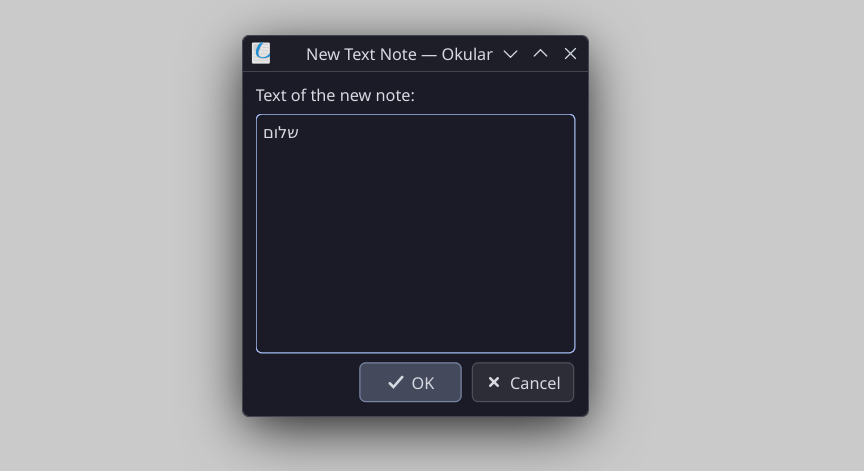The width and height of the screenshot is (864, 471).
Task: Click the "Cancel" text on the button
Action: tap(535, 383)
